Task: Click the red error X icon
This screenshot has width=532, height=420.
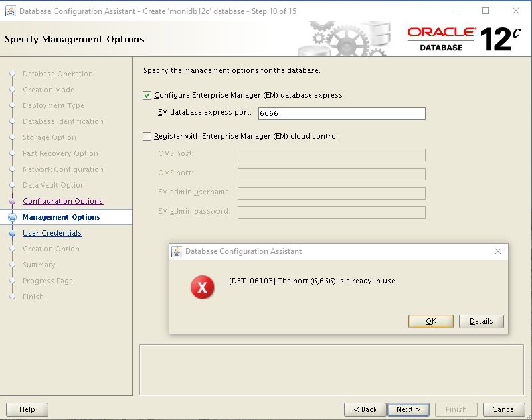Action: pos(202,287)
